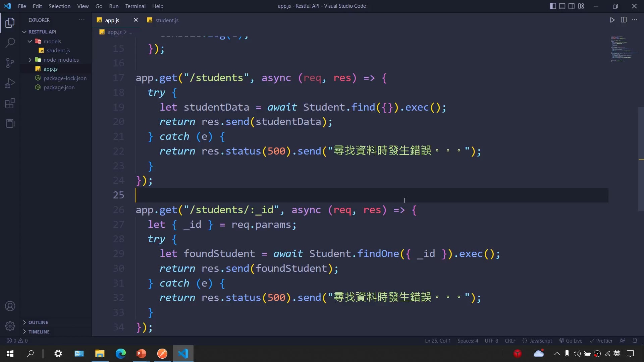Open the Search view in activity bar

point(10,43)
